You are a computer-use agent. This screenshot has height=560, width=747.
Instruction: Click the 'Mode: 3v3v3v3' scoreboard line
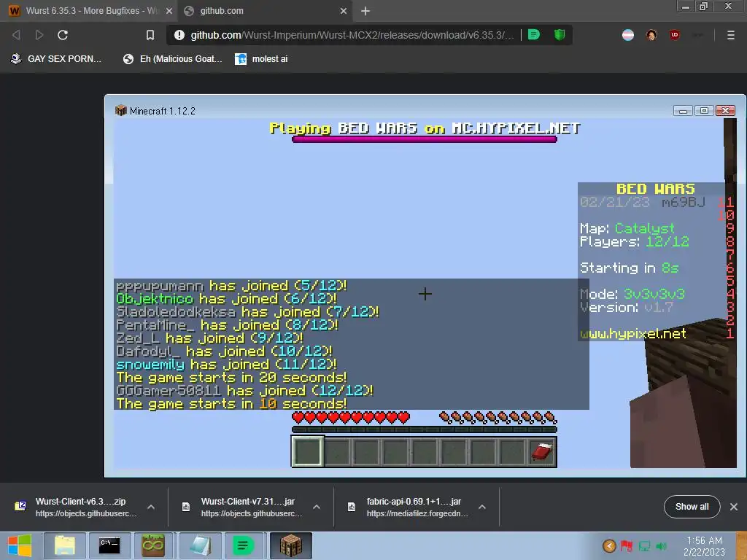click(632, 294)
